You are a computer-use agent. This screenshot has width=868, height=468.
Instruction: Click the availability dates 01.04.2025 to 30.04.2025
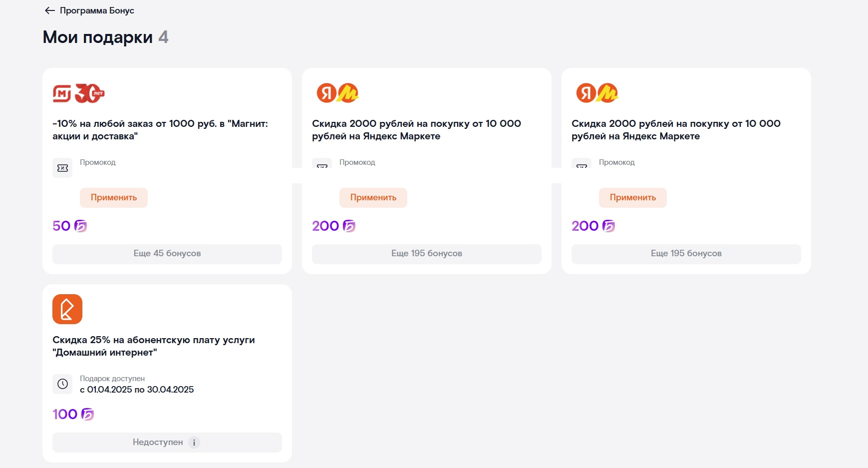(137, 390)
